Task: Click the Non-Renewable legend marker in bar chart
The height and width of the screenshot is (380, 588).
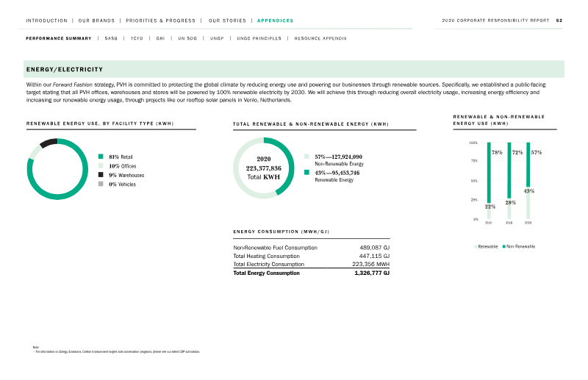Action: [504, 246]
